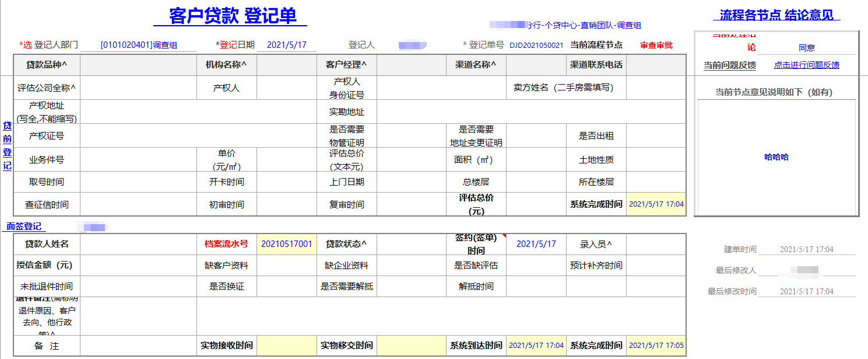Open the 贷前登记 section link
Screen dimensions: 868x359
coord(7,146)
